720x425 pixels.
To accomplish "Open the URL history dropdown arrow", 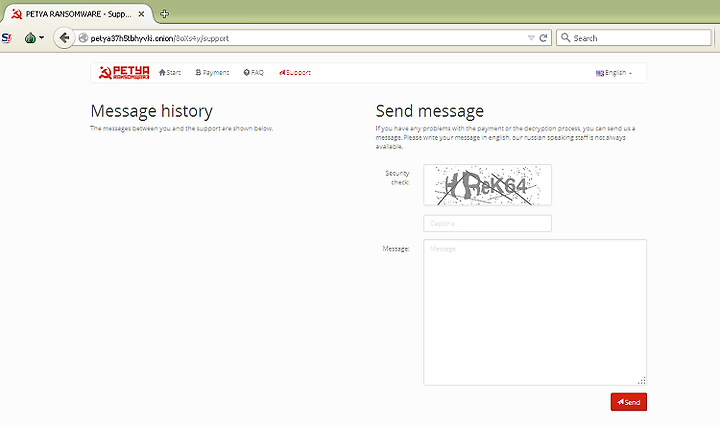I will [531, 38].
